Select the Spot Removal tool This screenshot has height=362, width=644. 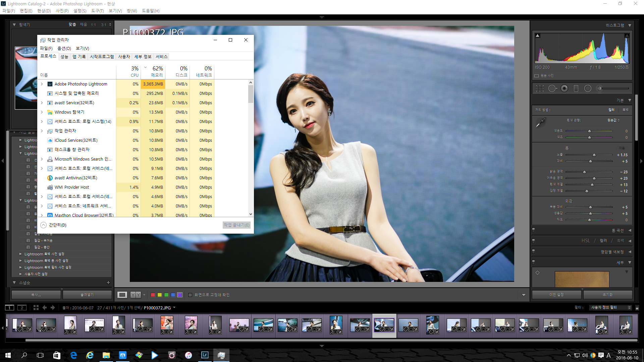(552, 88)
